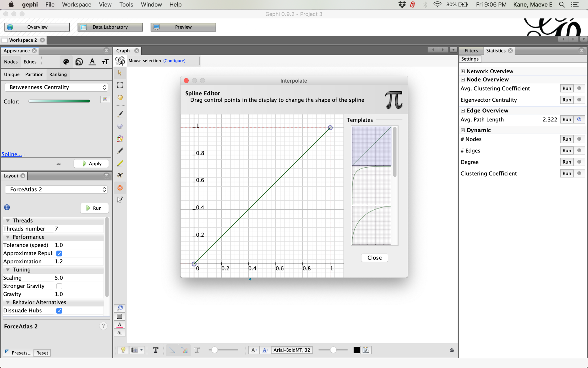Enable the Stronger Gravity checkbox

click(59, 286)
